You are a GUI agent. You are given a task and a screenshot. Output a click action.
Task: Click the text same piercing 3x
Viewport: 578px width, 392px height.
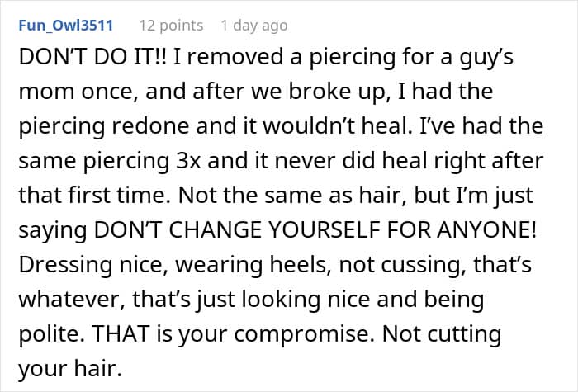tap(110, 161)
